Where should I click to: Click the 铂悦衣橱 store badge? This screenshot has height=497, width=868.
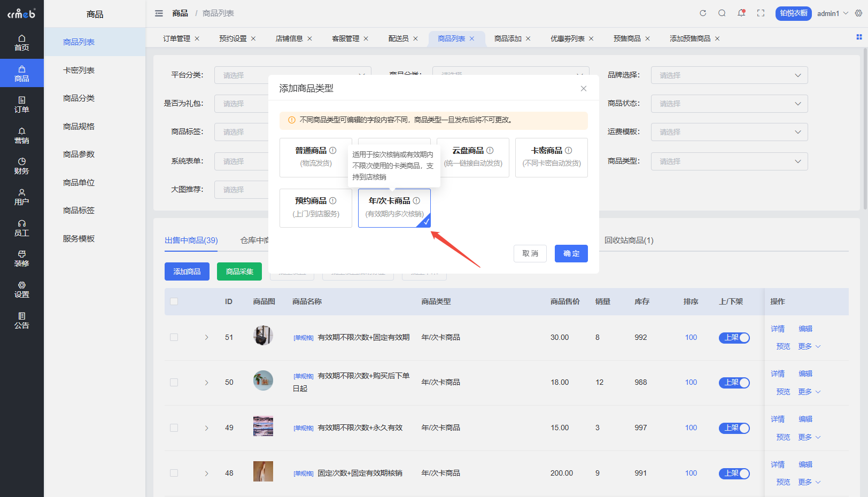click(794, 13)
